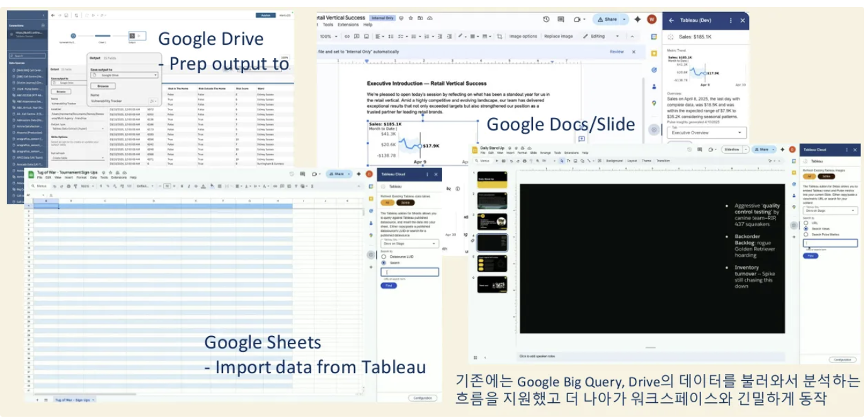
Task: Click the Slideshow button in Slides
Action: [732, 149]
